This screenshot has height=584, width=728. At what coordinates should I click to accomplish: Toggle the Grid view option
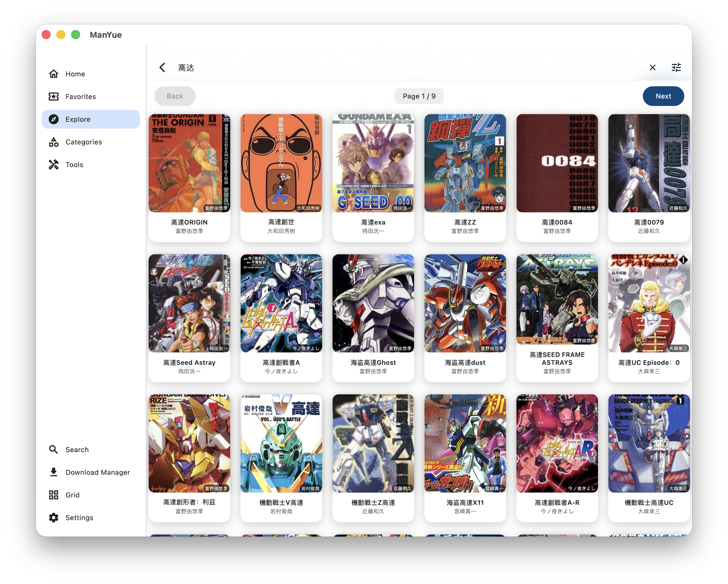(x=72, y=495)
